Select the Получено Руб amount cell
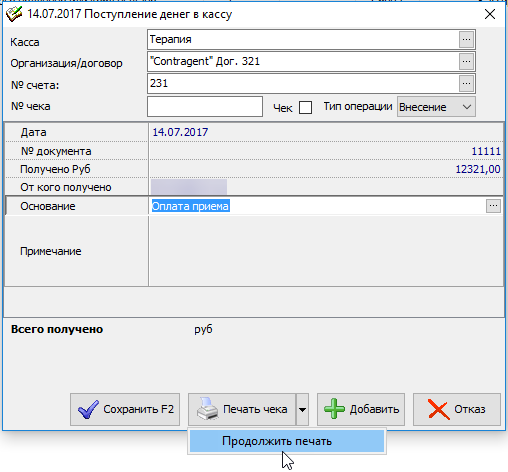508x472 pixels. [x=326, y=169]
